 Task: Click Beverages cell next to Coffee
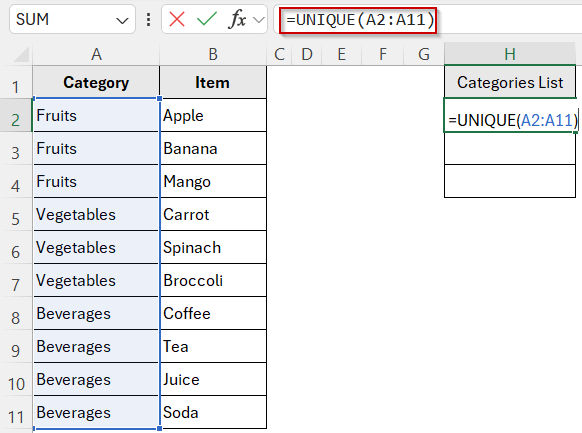[x=96, y=314]
